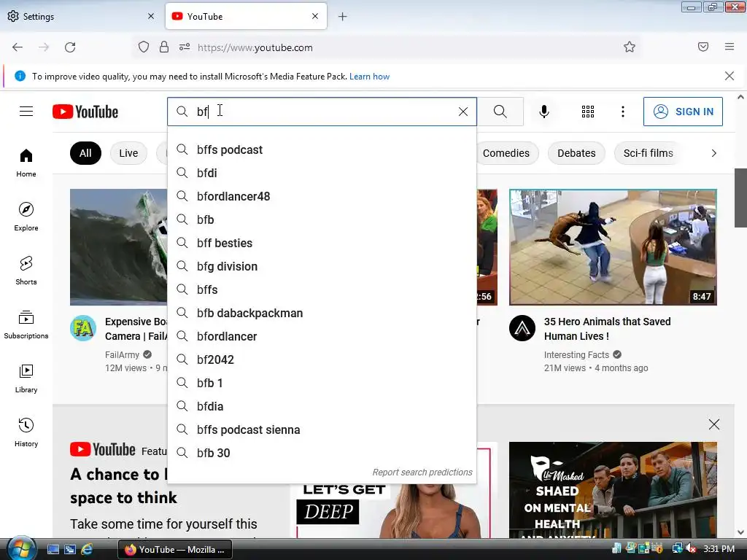Open video '35 Hero Animals that Saved Human Lives'

click(608, 329)
